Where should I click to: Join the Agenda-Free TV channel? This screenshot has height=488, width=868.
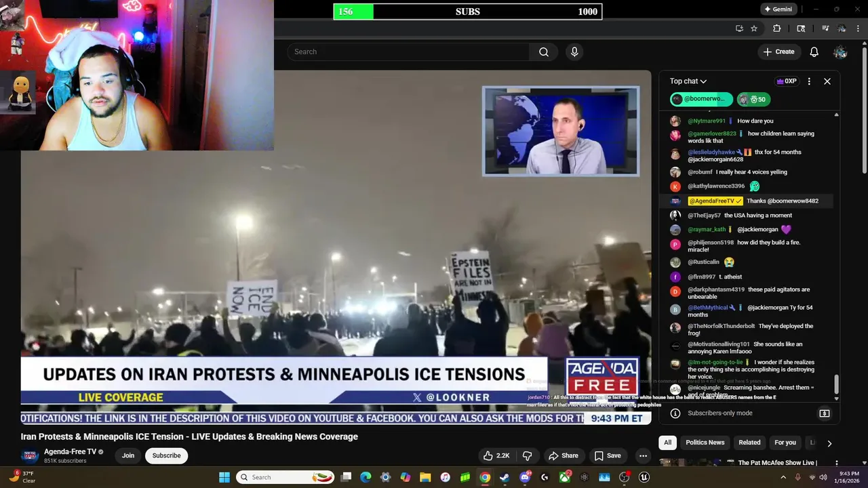click(128, 455)
